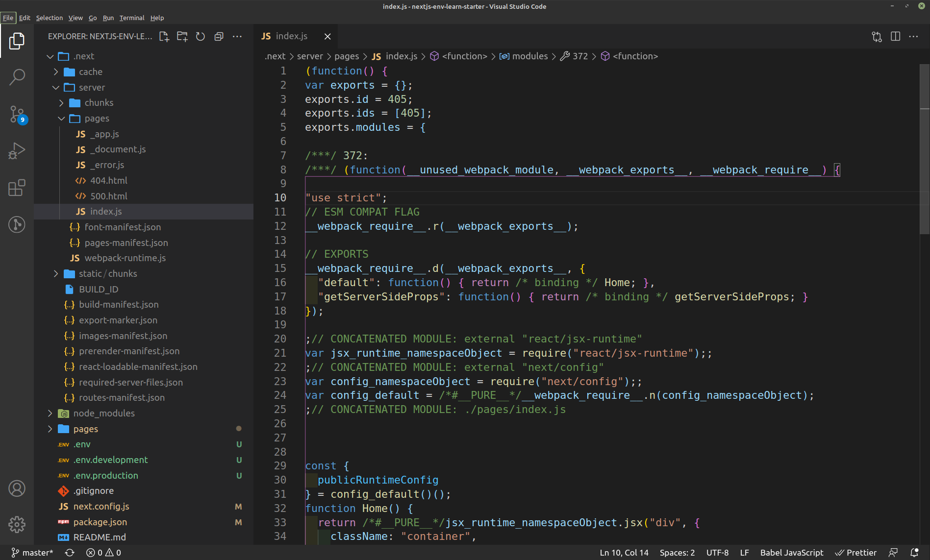930x560 pixels.
Task: Open the Manage gear icon
Action: pyautogui.click(x=17, y=525)
